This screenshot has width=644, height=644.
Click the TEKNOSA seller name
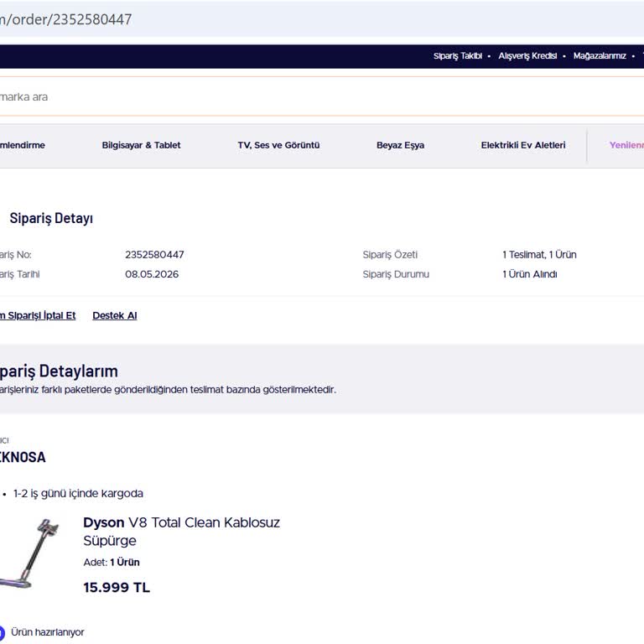point(23,457)
